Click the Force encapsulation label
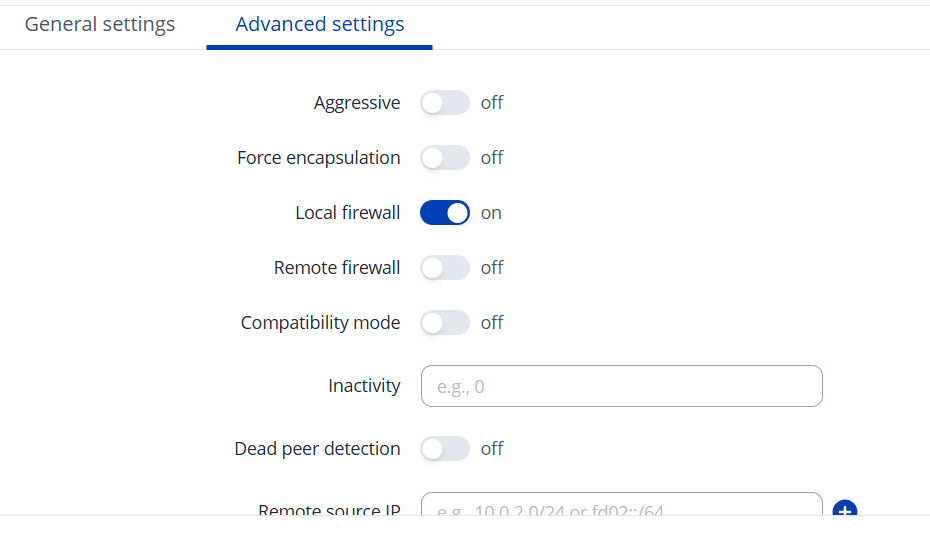 pyautogui.click(x=319, y=158)
